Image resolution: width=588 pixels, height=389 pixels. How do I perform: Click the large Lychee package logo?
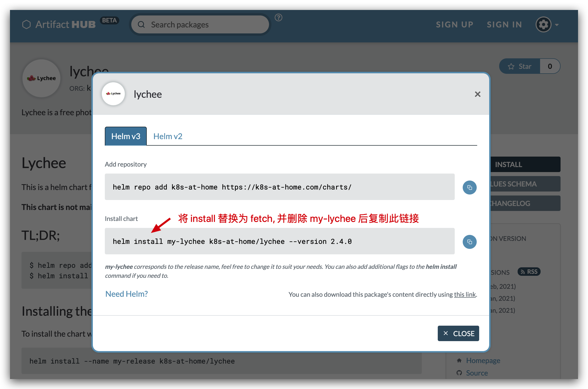tap(41, 78)
